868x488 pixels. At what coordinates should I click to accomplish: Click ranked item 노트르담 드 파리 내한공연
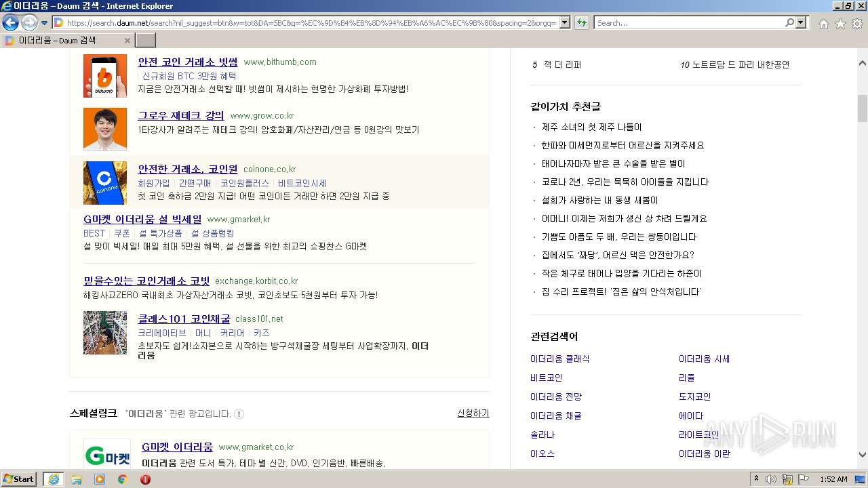point(741,64)
